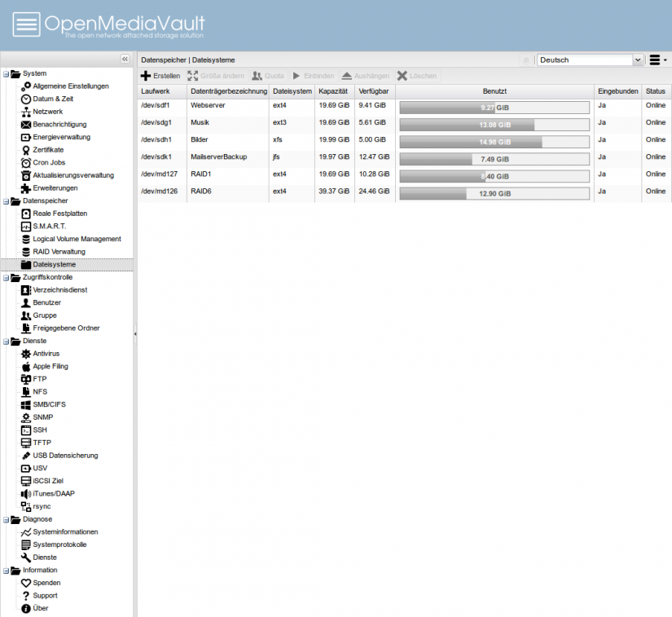Viewport: 672px width, 617px height.
Task: Click the Musik row usage bar
Action: click(494, 122)
